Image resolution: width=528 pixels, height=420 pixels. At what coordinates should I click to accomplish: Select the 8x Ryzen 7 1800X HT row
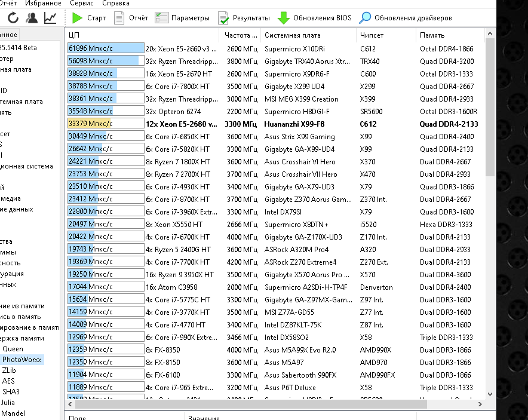coord(274,162)
